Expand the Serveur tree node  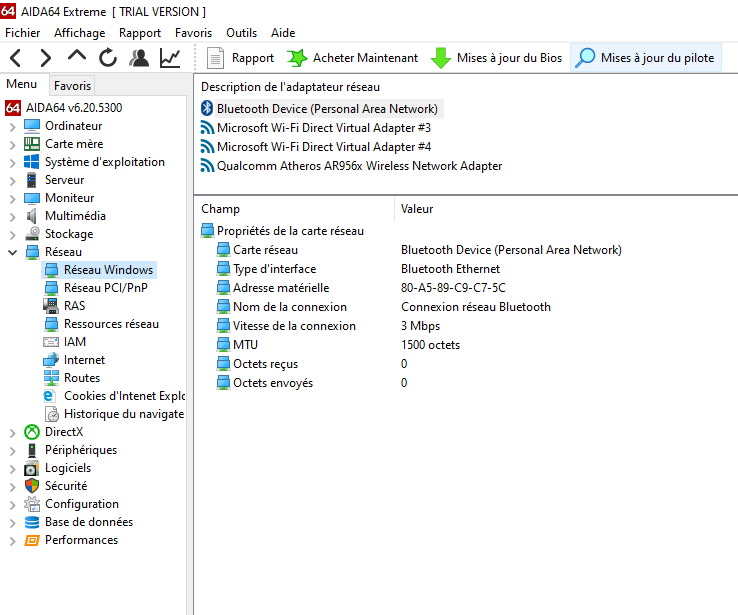(x=13, y=181)
